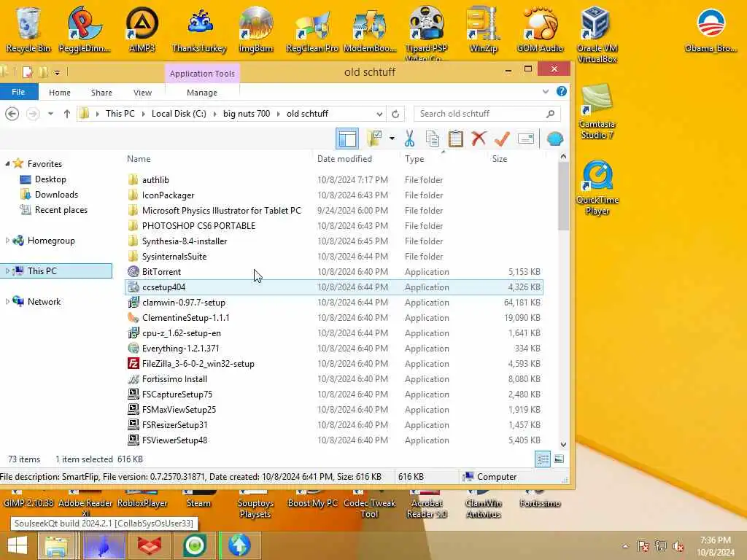
Task: Select the ccsetup404 file row
Action: [333, 287]
